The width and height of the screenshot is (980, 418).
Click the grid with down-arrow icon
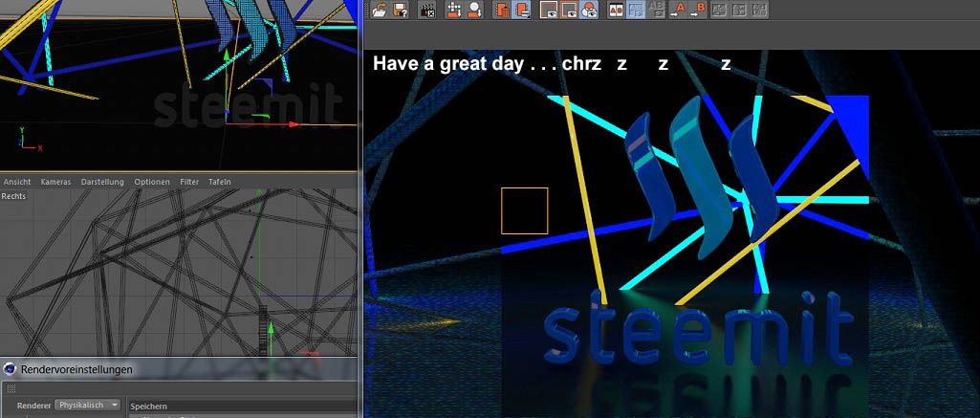[x=454, y=10]
